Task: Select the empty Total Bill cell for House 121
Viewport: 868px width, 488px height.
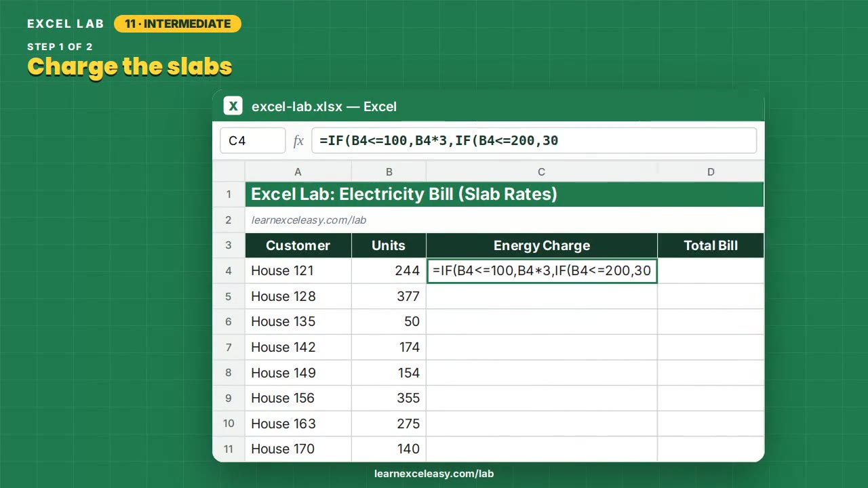Action: coord(711,271)
